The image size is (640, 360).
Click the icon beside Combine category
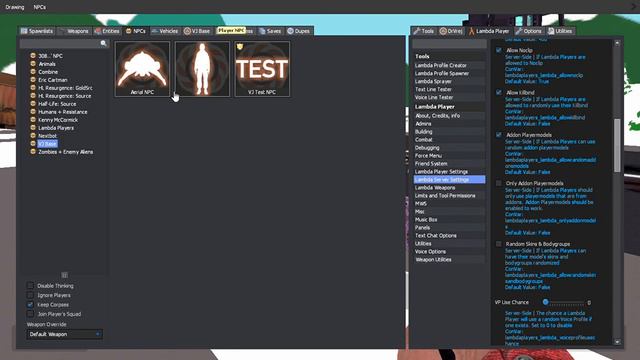[33, 71]
